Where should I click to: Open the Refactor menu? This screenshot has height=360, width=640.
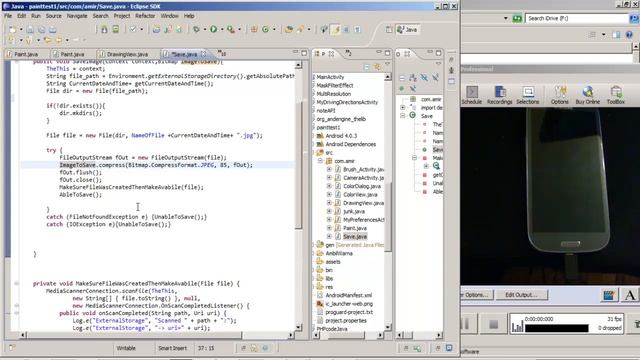tap(145, 16)
